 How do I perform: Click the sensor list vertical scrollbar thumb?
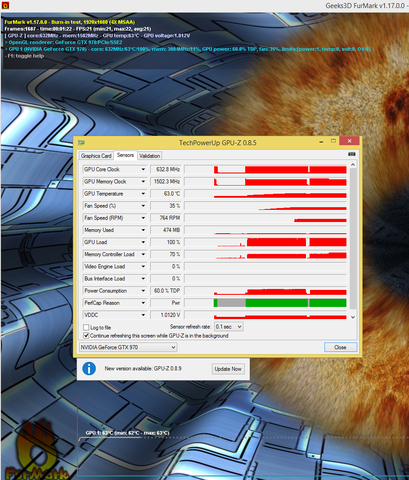[x=353, y=238]
